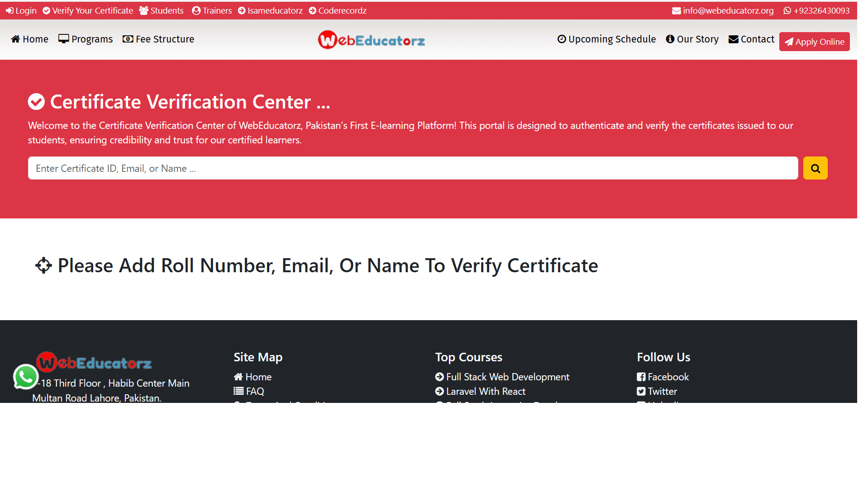View the Upcoming Schedule page
Viewport: 868px width, 492px height.
tap(606, 39)
